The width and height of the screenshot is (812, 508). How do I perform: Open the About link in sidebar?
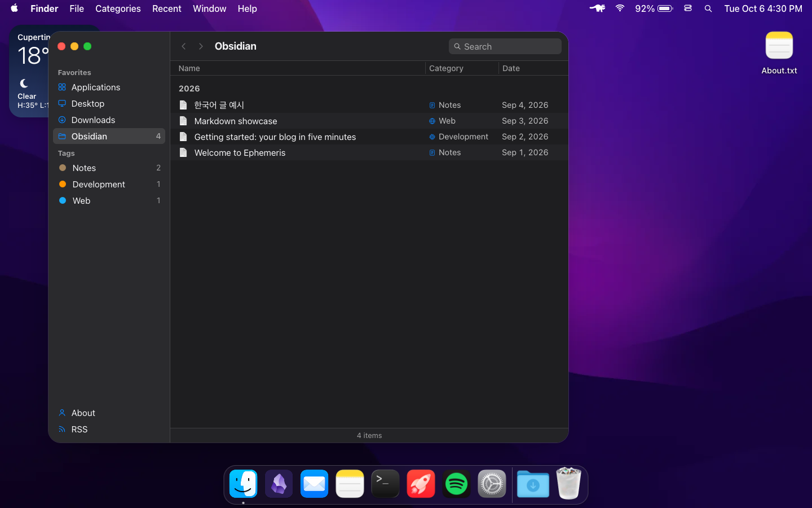click(109, 413)
